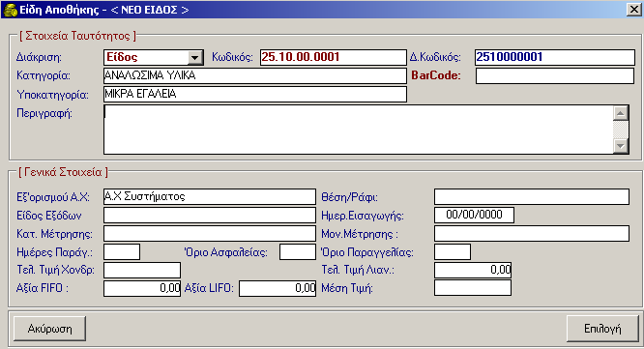Focus the Είδος Εξόδων input field

tap(210, 216)
